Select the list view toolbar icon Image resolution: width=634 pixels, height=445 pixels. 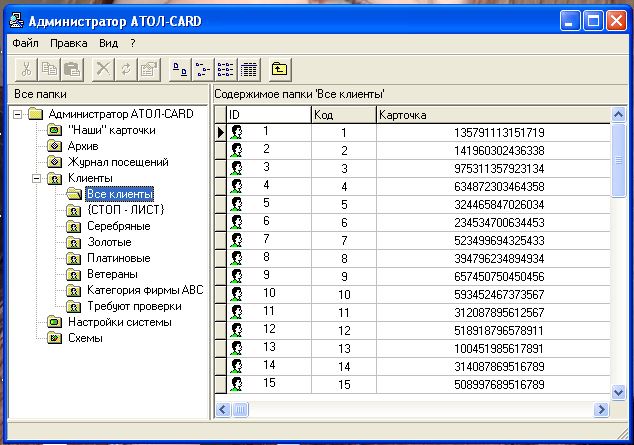point(225,69)
